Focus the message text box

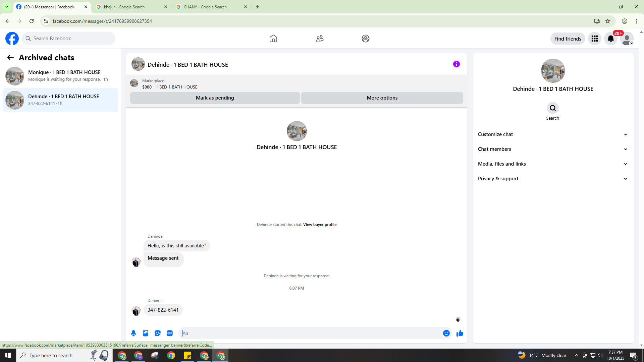click(310, 333)
